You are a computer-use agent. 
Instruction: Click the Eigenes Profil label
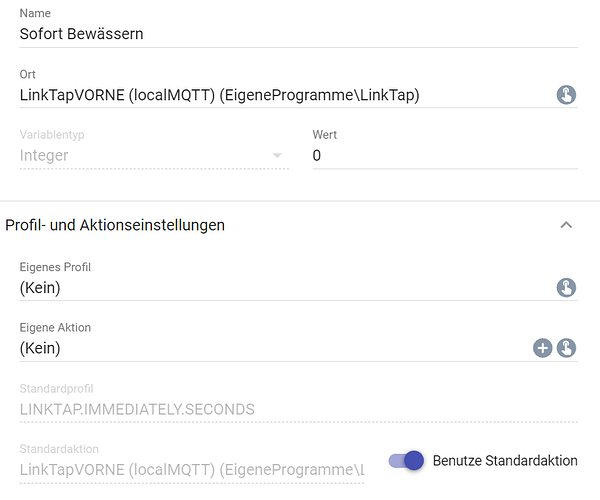click(55, 267)
